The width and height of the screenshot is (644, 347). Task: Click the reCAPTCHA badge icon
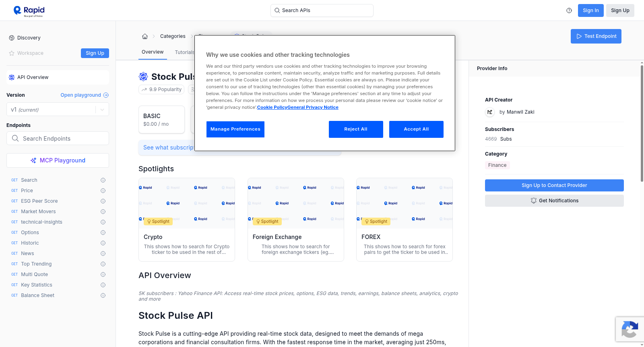630,329
